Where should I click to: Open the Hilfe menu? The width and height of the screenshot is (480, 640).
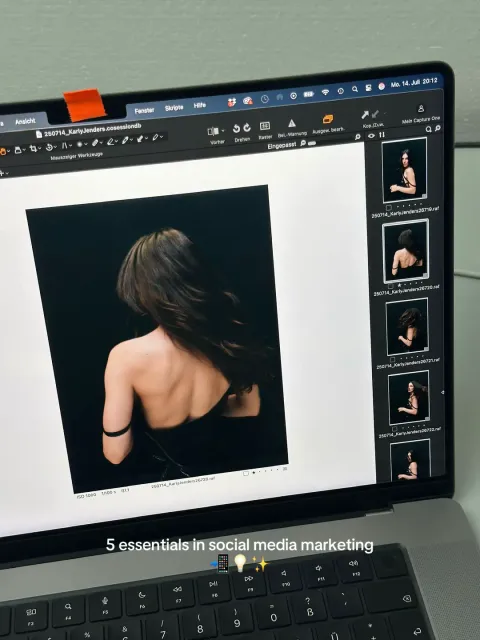point(200,105)
